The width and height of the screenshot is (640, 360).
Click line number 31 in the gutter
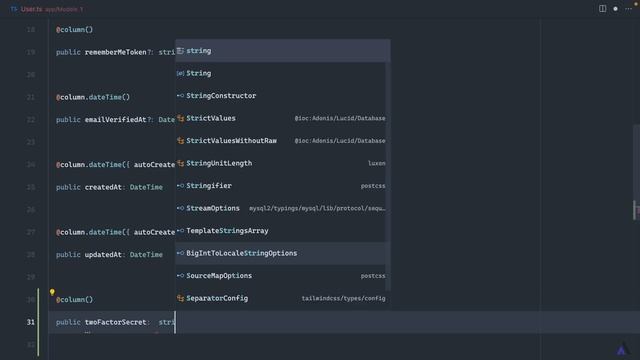click(x=31, y=322)
